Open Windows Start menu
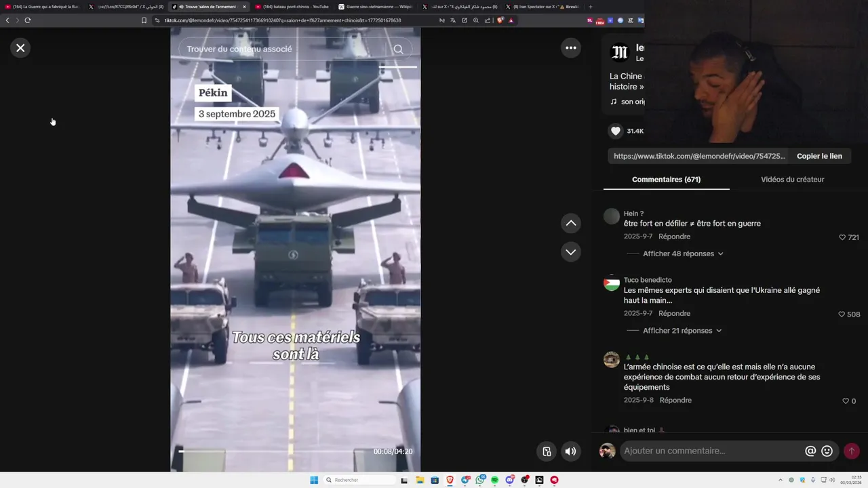 tap(314, 480)
